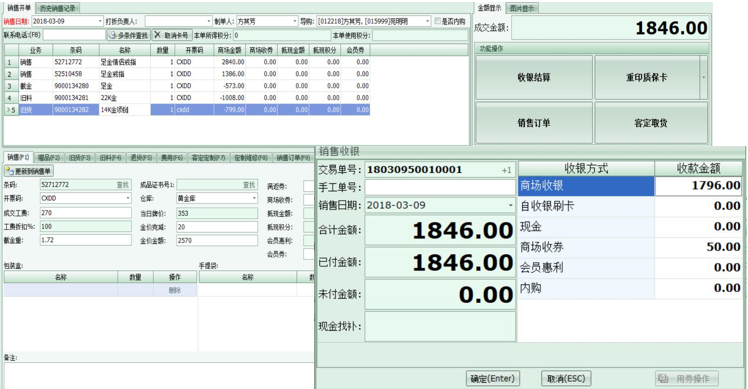This screenshot has width=748, height=389.
Task: Select the 赠品(F2) tab
Action: pyautogui.click(x=49, y=158)
